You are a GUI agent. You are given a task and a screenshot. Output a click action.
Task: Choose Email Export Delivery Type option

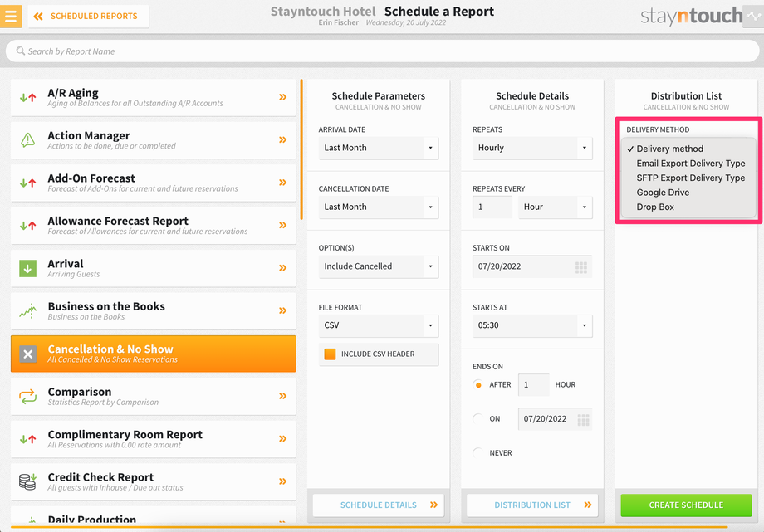(688, 164)
